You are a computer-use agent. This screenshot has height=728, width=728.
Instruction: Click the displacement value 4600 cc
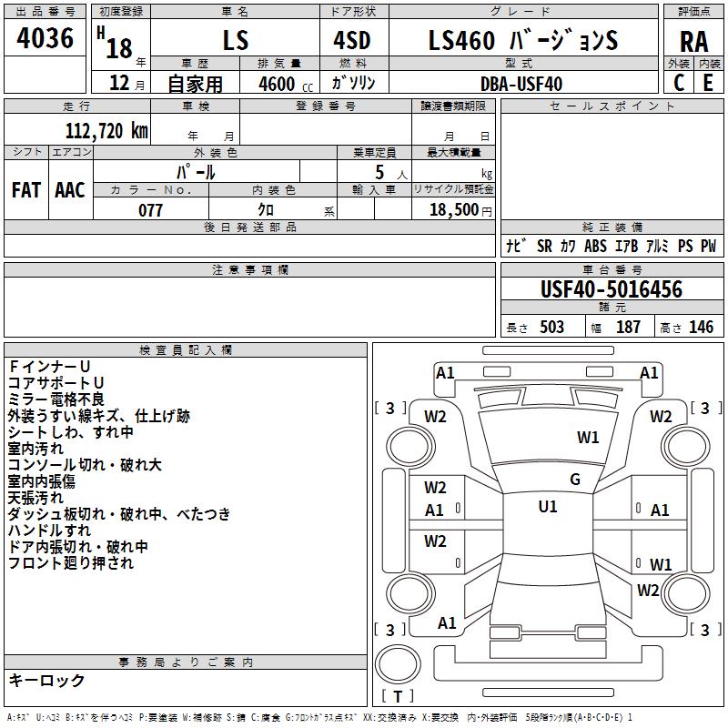pyautogui.click(x=286, y=84)
